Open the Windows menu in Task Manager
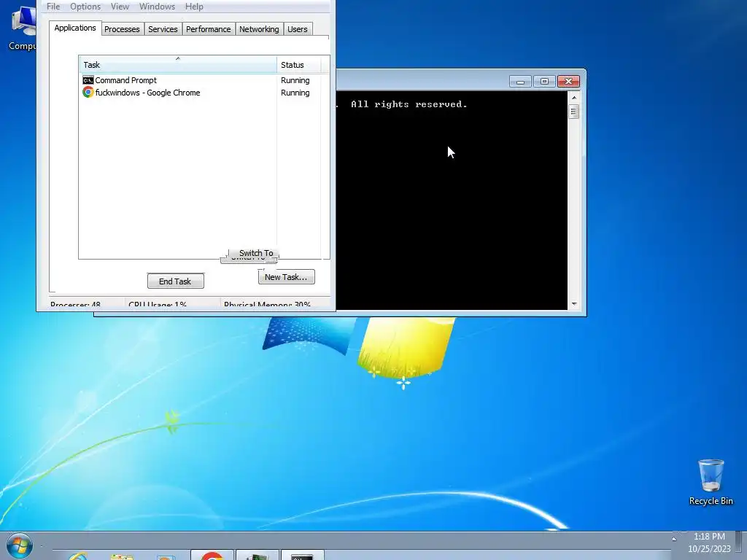 (x=157, y=6)
